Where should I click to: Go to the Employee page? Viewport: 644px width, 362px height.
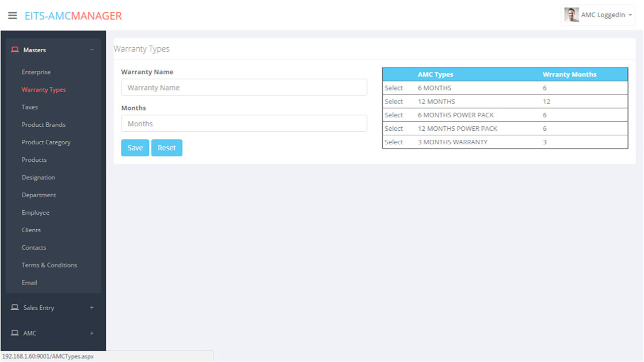(x=35, y=213)
